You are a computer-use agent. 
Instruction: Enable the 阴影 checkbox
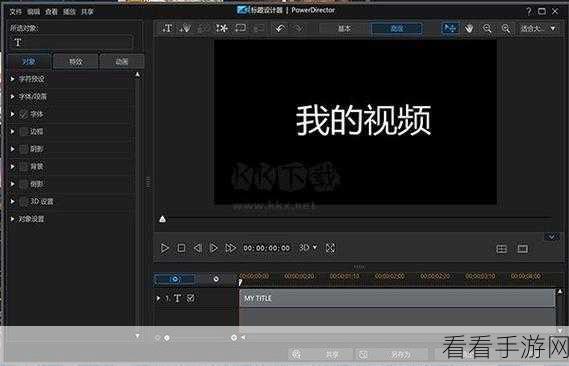coord(24,149)
